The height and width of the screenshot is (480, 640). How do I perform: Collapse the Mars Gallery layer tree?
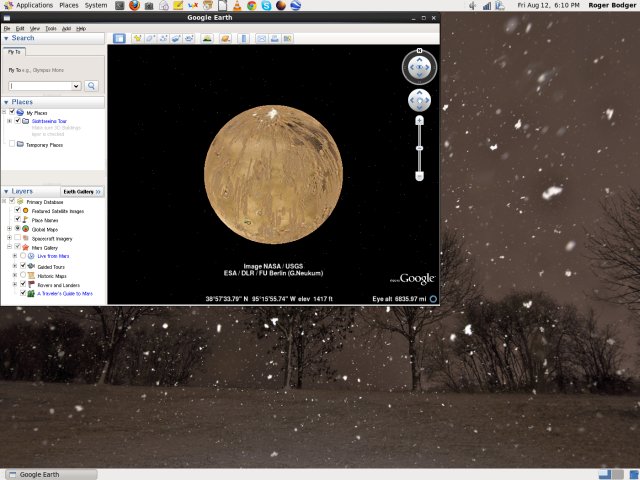pyautogui.click(x=9, y=247)
